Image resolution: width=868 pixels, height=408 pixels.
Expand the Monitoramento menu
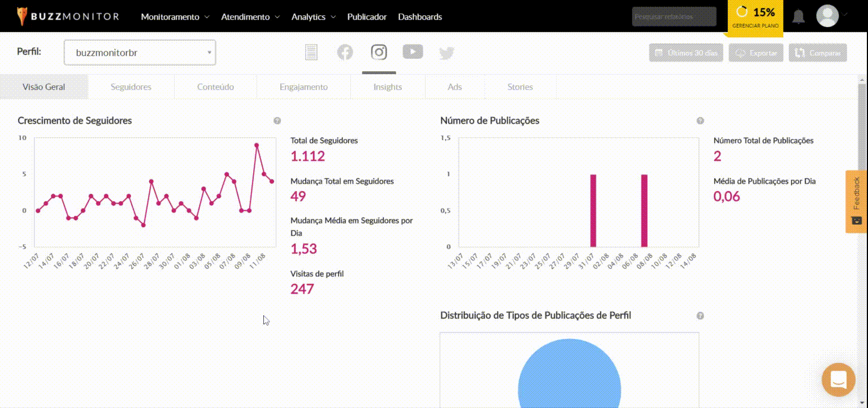175,17
